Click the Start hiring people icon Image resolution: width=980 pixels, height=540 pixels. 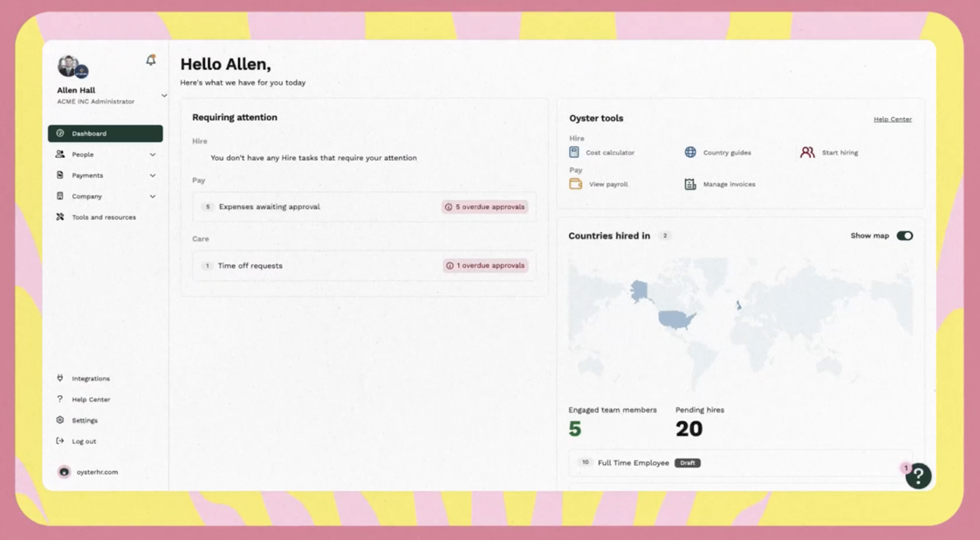pos(807,152)
